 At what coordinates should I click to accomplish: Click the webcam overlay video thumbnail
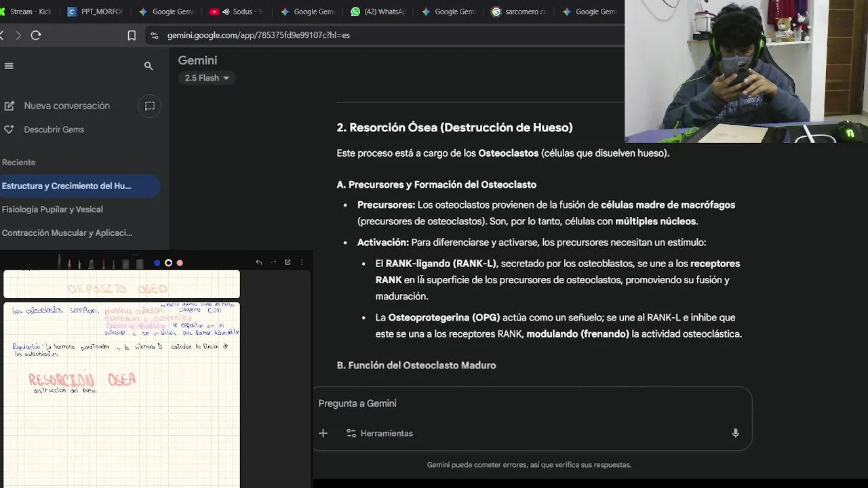click(746, 71)
